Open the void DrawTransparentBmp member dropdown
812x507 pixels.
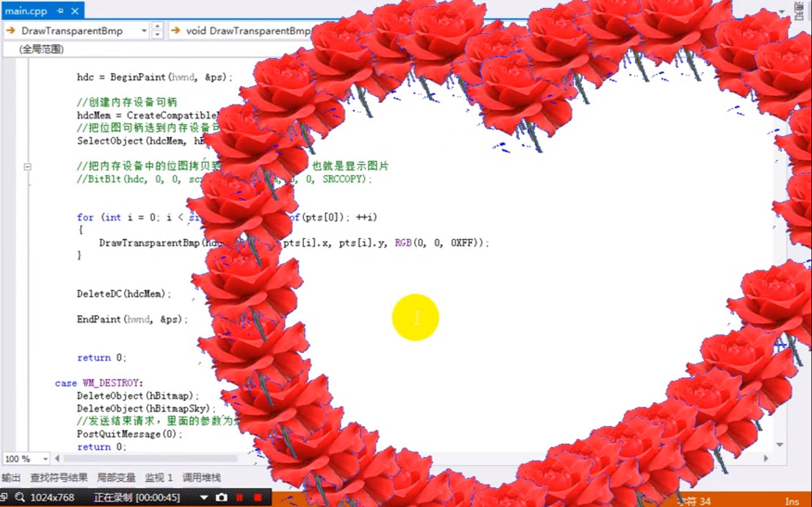point(248,31)
